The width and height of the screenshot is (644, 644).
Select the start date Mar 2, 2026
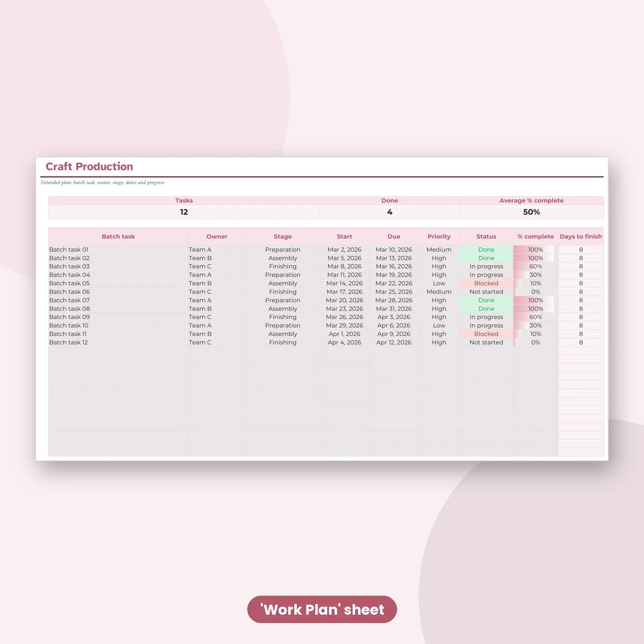coord(344,250)
